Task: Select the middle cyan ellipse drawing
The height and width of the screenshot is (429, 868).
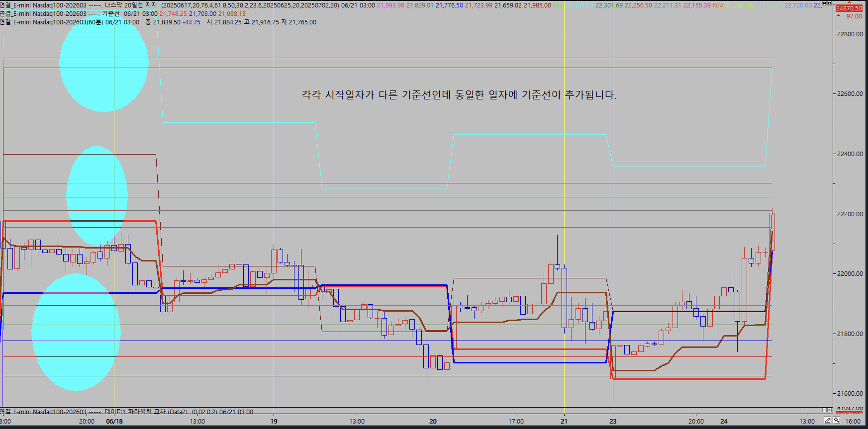Action: tap(97, 195)
